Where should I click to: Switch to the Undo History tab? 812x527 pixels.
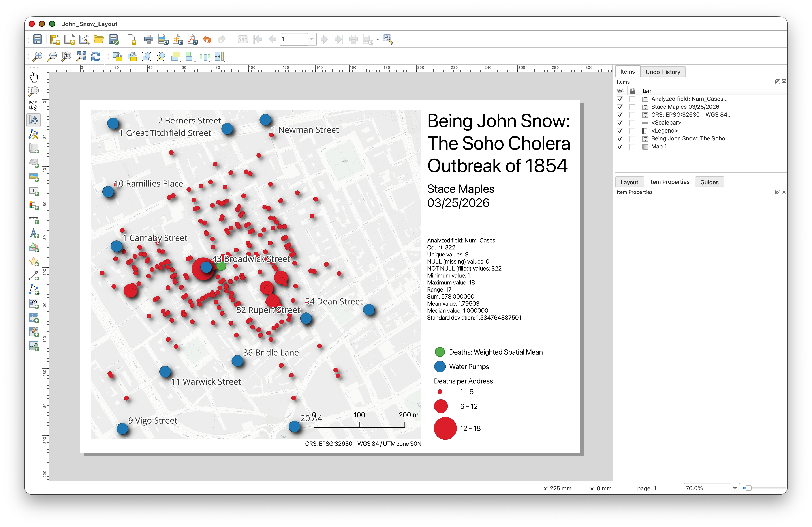(662, 72)
